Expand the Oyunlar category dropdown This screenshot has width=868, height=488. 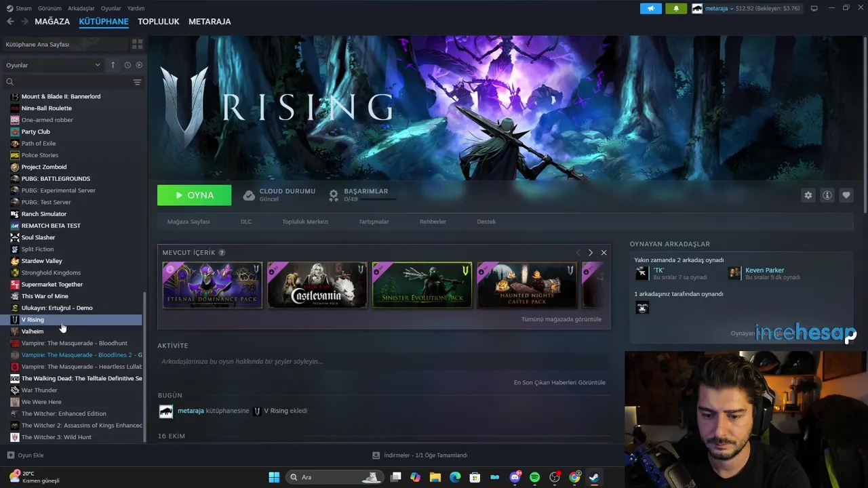(53, 65)
